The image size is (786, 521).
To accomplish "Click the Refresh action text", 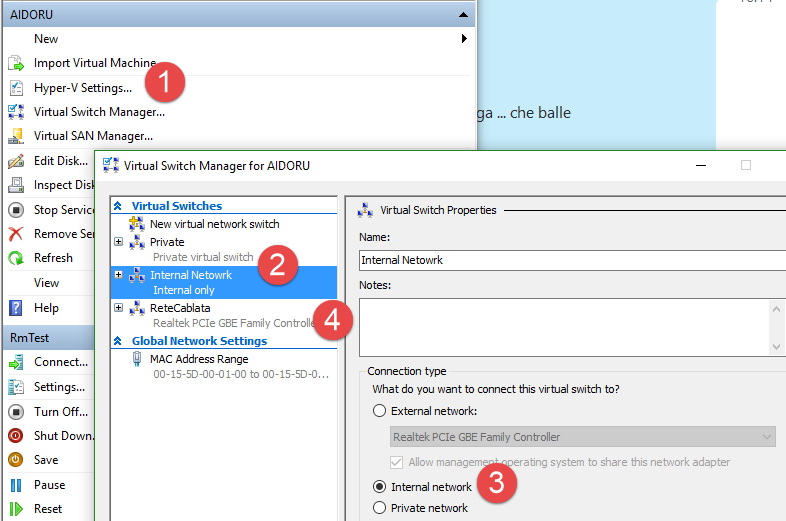I will [53, 258].
